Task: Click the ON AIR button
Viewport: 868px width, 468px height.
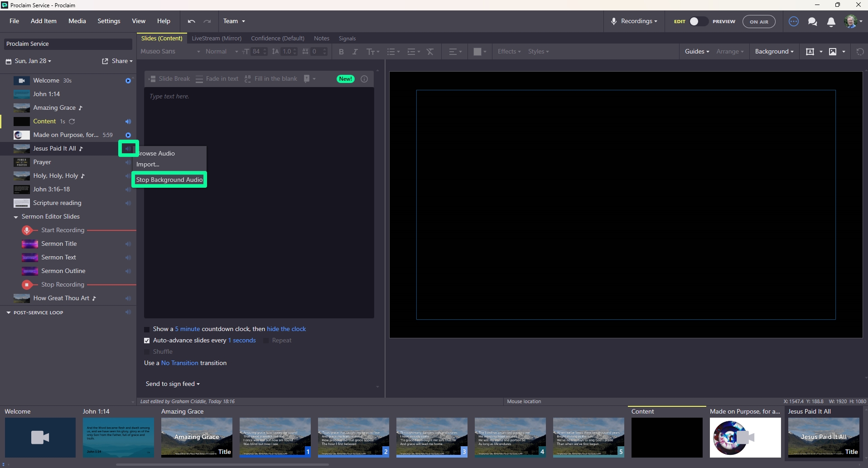Action: pyautogui.click(x=759, y=21)
